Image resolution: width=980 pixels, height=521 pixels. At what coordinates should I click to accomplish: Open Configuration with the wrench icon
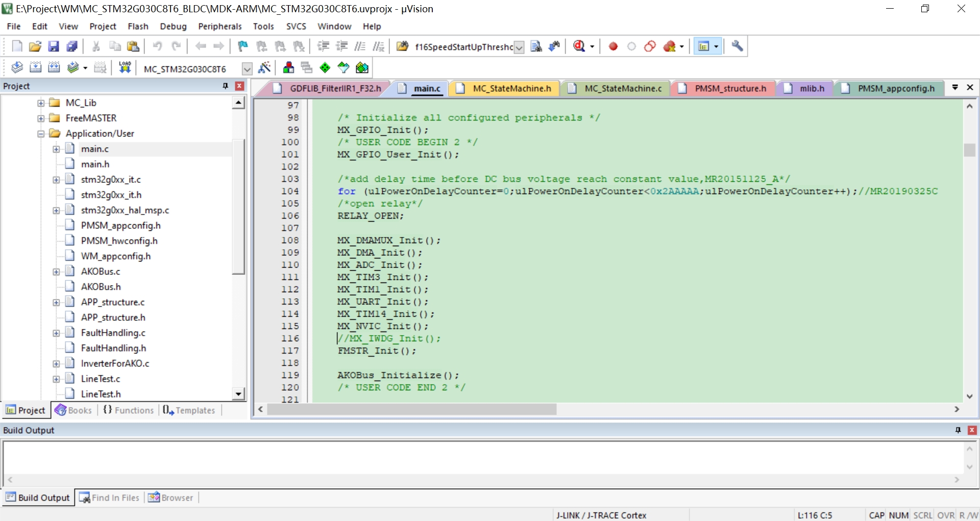coord(737,46)
